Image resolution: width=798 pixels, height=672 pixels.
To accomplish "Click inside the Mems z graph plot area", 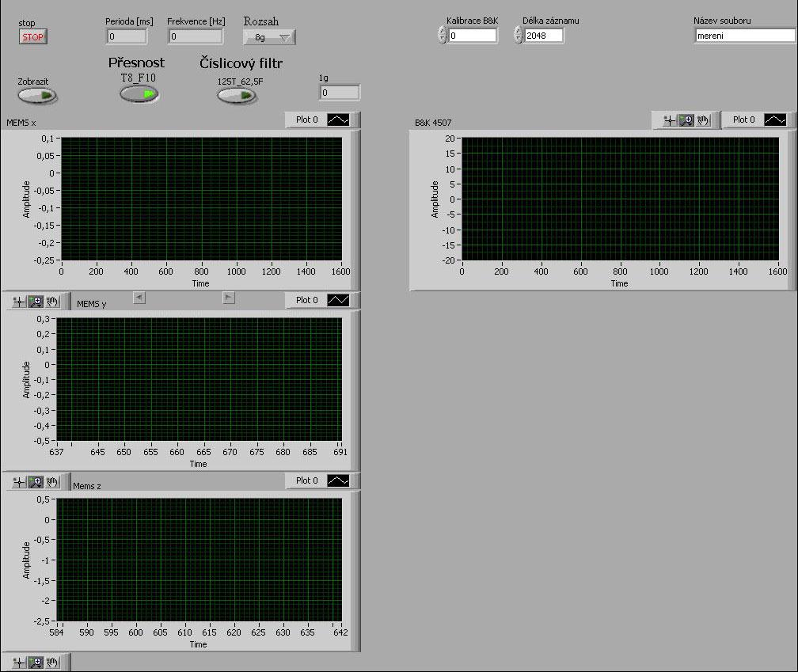I will click(199, 560).
